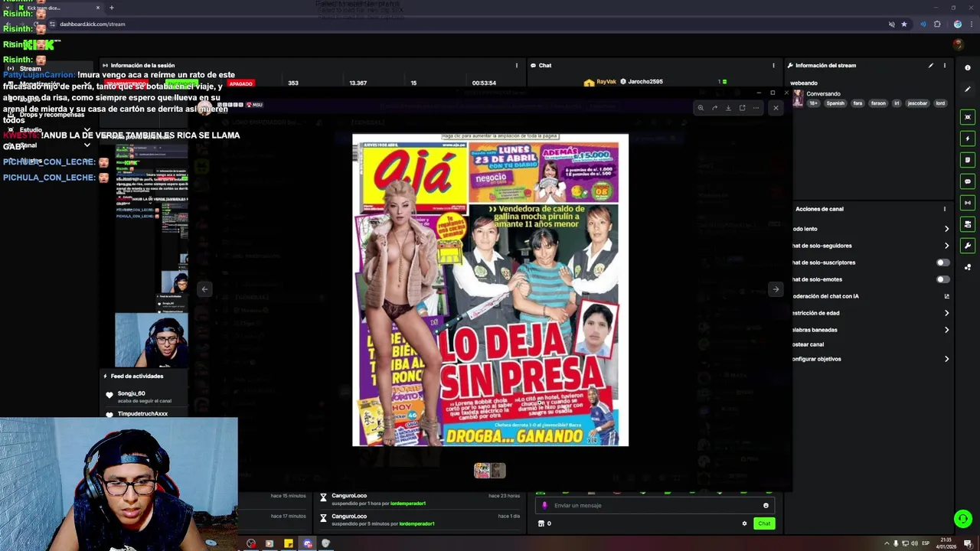
Task: Enable Chat de solo-emotes switch
Action: (x=943, y=279)
